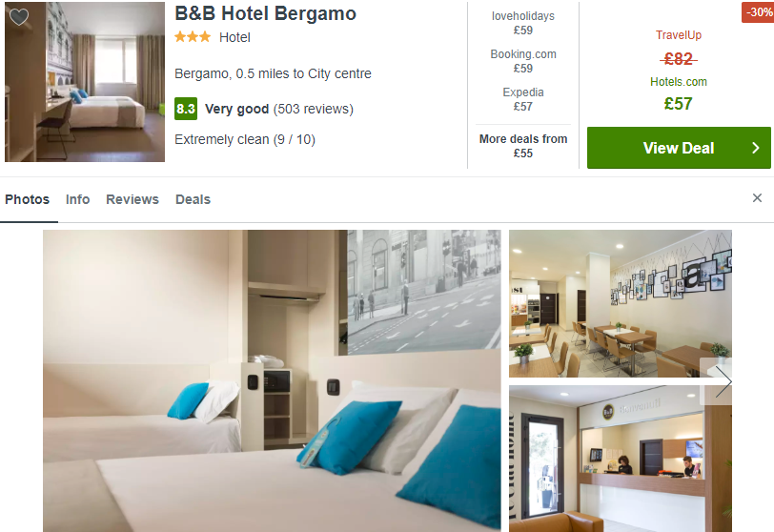The image size is (774, 532).
Task: Open the breakfast room photo
Action: click(620, 303)
